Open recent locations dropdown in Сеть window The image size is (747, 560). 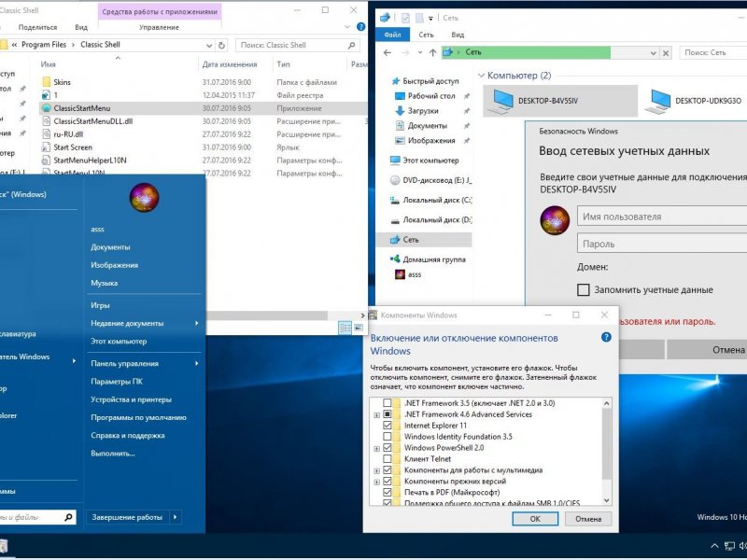[419, 53]
